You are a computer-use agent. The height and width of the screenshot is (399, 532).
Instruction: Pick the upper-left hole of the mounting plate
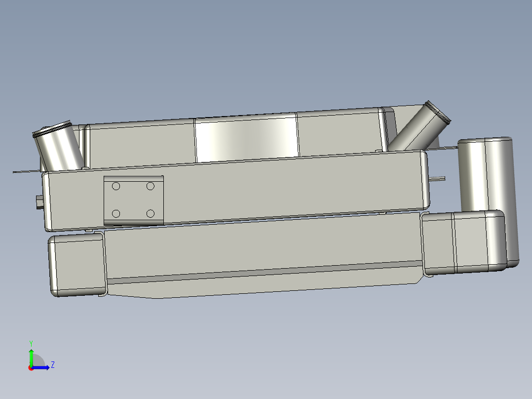pyautogui.click(x=116, y=186)
